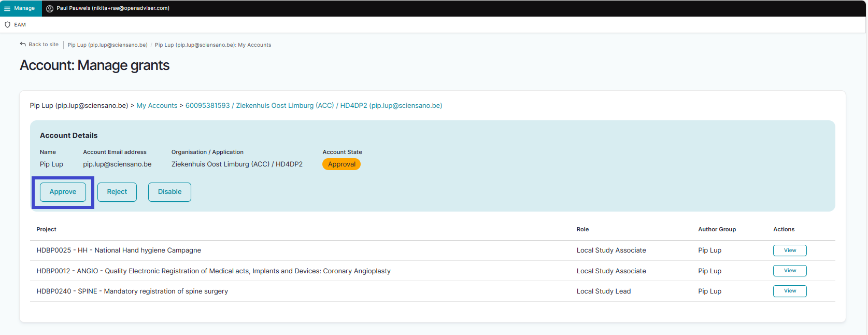
Task: Click the Back to site arrow icon
Action: pos(23,45)
